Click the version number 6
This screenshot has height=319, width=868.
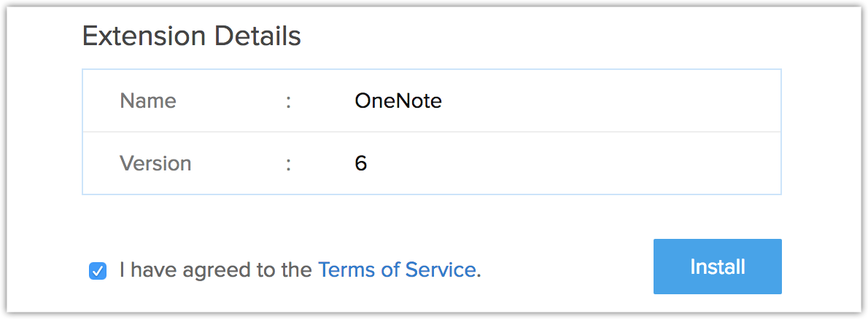tap(361, 163)
